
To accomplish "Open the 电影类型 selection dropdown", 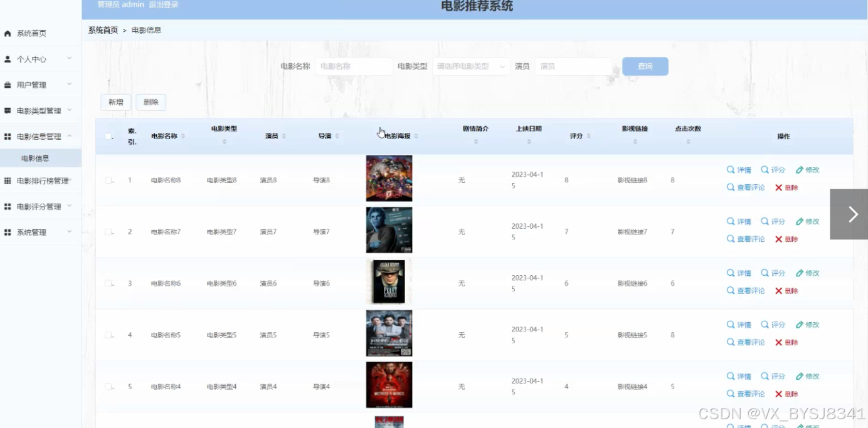I will pos(471,66).
